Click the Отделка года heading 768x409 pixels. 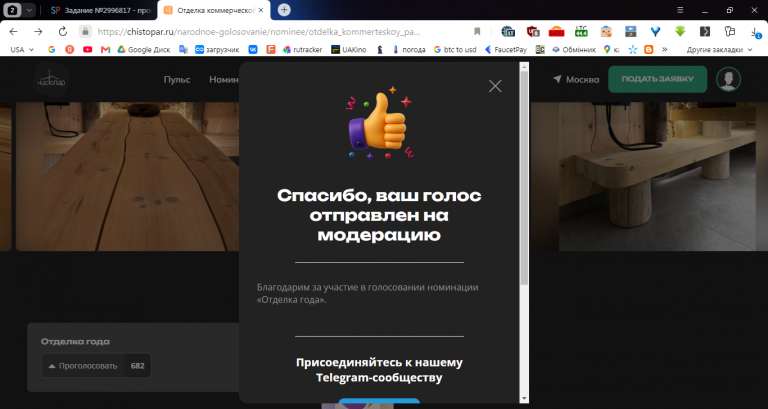click(x=75, y=341)
